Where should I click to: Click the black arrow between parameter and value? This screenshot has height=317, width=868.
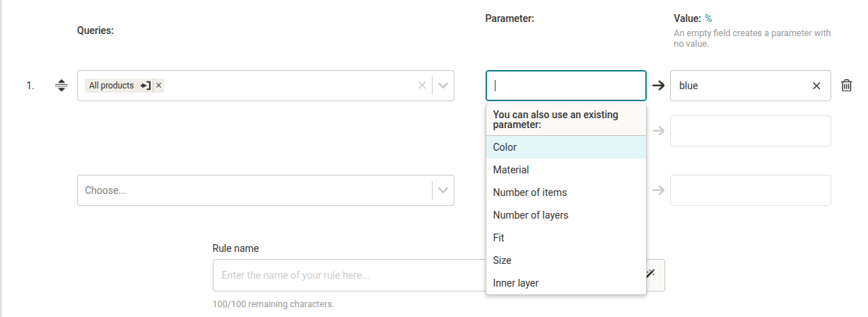[658, 86]
